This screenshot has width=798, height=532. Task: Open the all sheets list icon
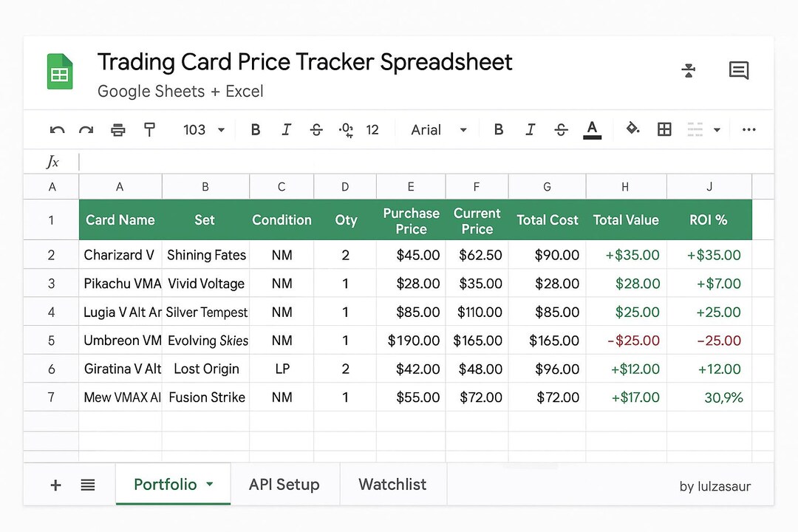tap(87, 485)
